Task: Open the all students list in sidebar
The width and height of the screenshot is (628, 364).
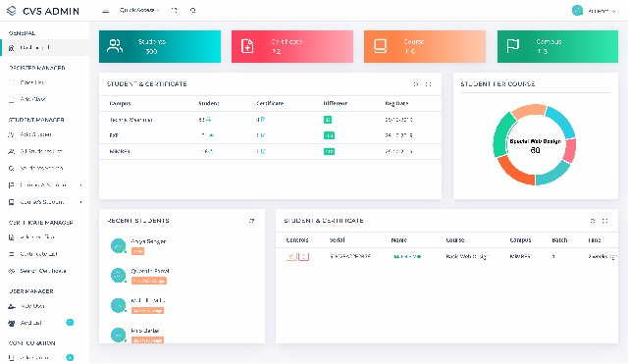Action: pyautogui.click(x=40, y=151)
